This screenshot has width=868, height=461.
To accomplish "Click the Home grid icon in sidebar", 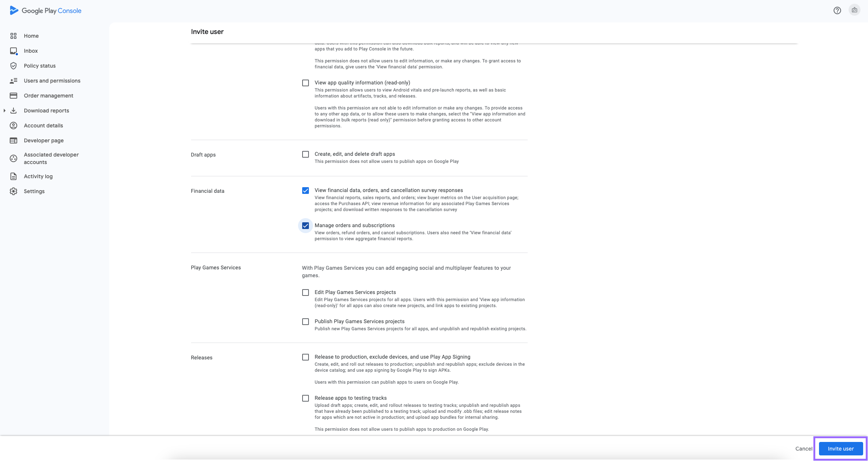I will tap(13, 36).
